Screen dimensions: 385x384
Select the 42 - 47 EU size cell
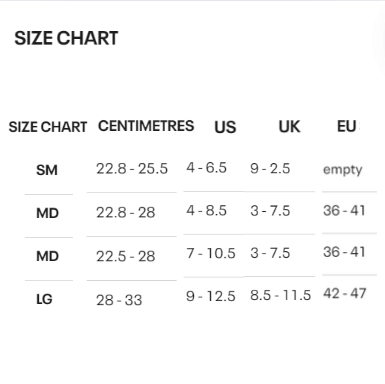(x=344, y=294)
